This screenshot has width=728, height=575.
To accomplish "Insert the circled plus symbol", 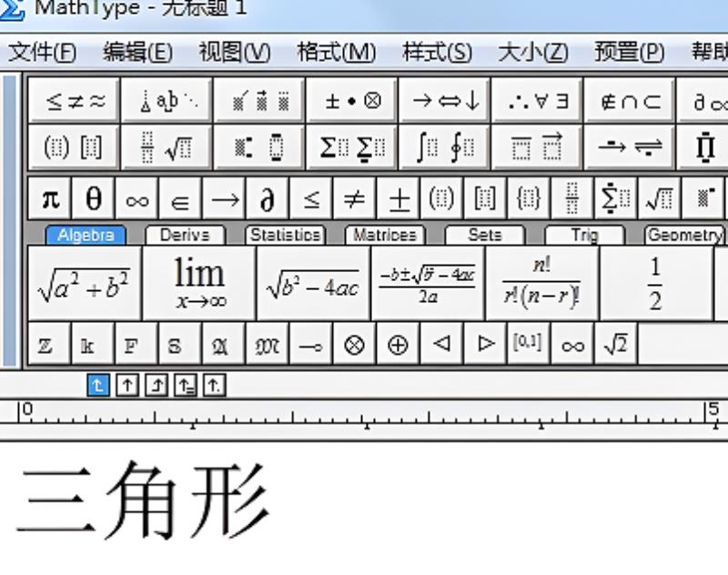I will pos(399,344).
